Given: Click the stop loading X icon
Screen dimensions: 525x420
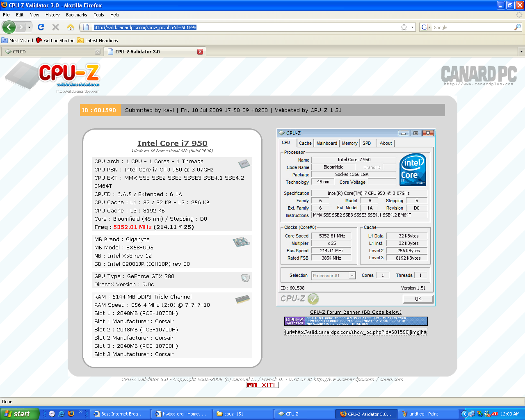Looking at the screenshot, I should (56, 27).
